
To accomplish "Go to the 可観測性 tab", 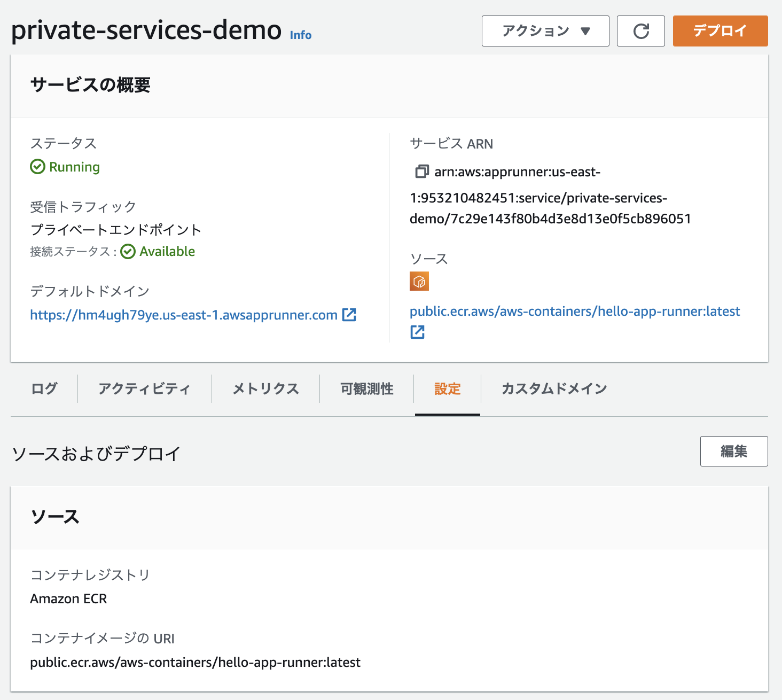I will tap(367, 388).
